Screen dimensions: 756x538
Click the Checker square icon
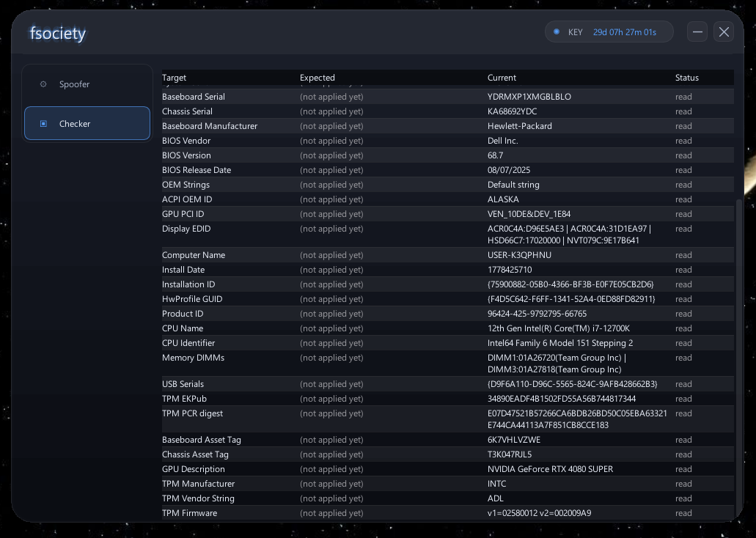click(43, 124)
